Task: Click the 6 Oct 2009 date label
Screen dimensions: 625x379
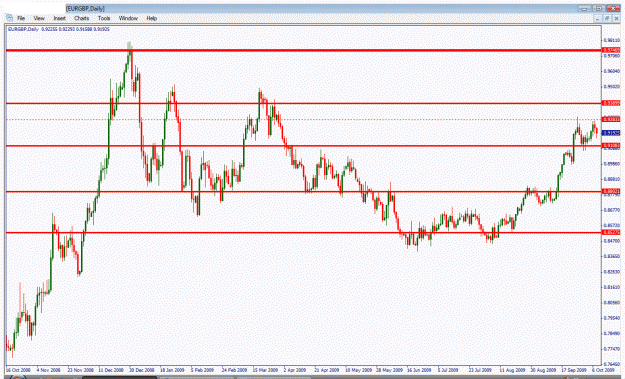Action: pyautogui.click(x=603, y=370)
